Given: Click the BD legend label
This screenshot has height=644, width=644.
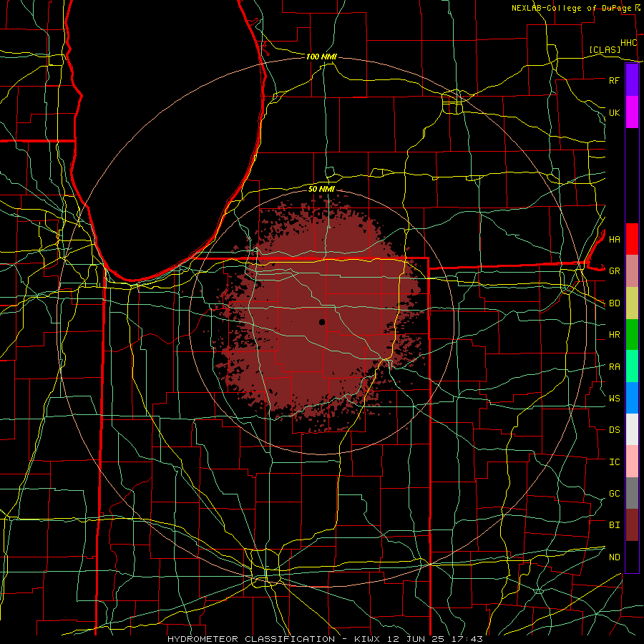Looking at the screenshot, I should (614, 303).
